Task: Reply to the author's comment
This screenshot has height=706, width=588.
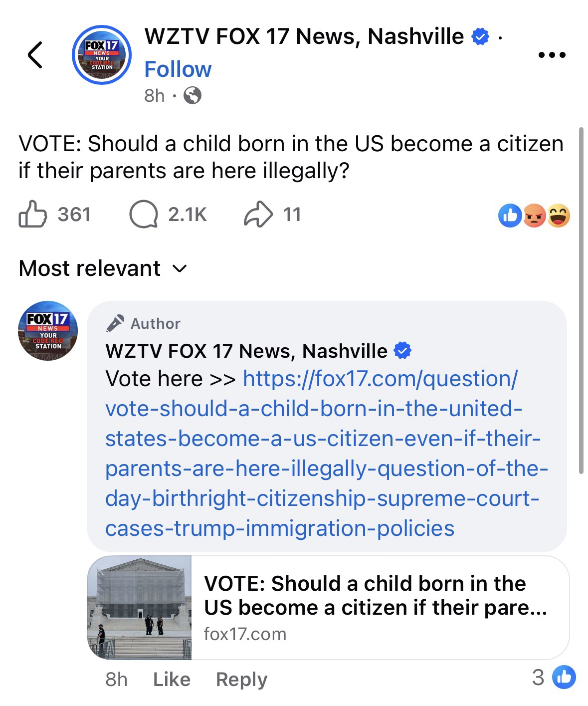Action: pyautogui.click(x=241, y=679)
